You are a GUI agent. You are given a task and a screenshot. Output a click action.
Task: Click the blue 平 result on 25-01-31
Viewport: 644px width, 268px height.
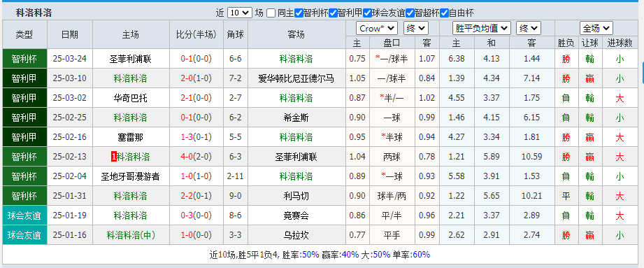point(566,197)
